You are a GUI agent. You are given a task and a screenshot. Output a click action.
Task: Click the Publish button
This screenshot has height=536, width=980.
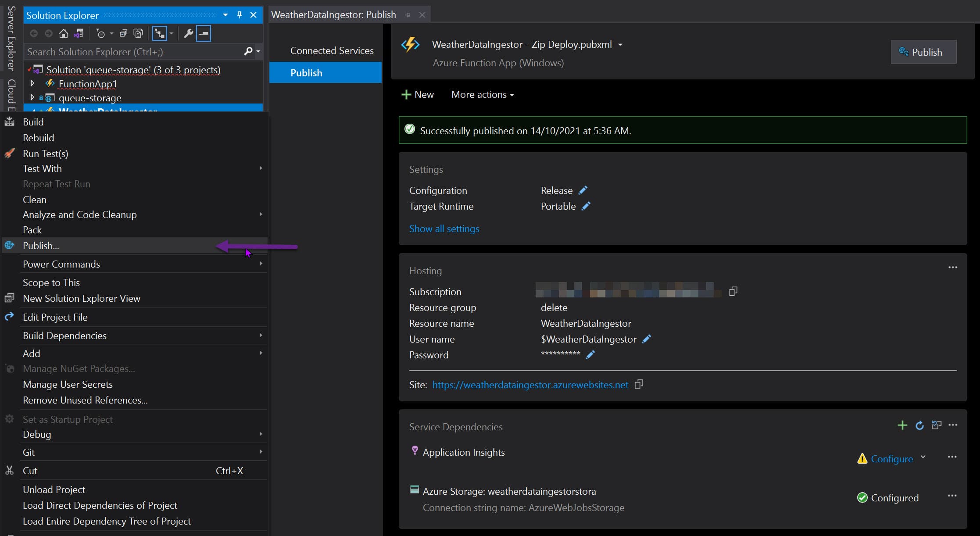click(x=923, y=52)
